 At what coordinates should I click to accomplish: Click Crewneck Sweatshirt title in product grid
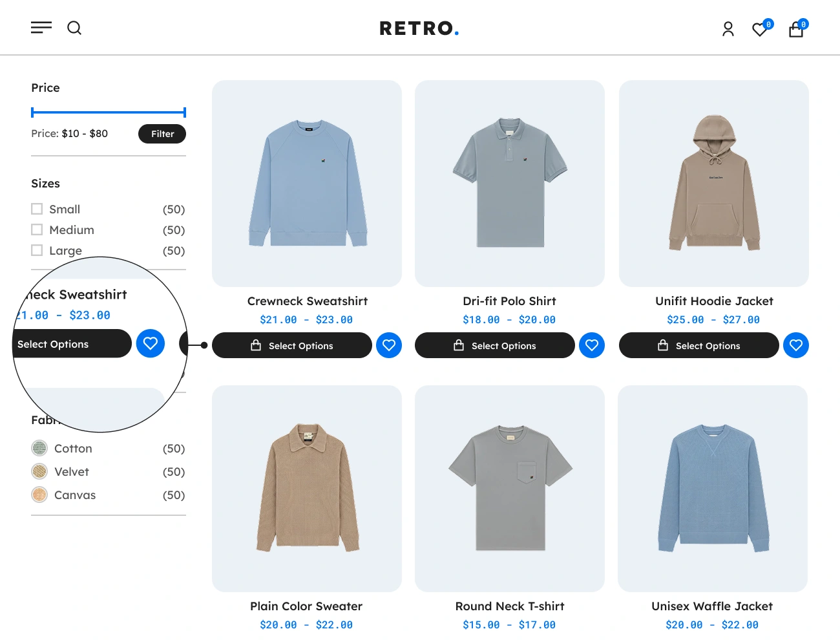pos(307,301)
